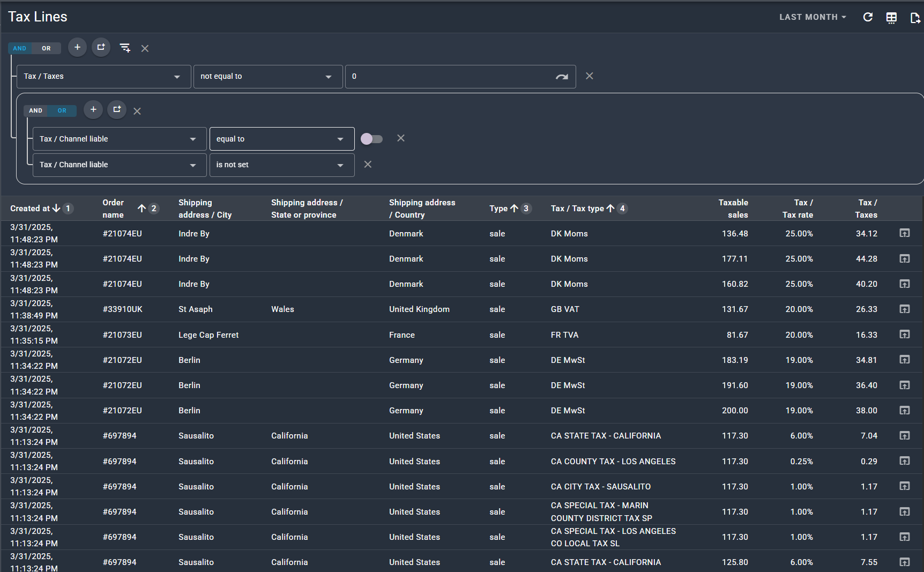
Task: Click the redo arrow in value field
Action: tap(561, 77)
